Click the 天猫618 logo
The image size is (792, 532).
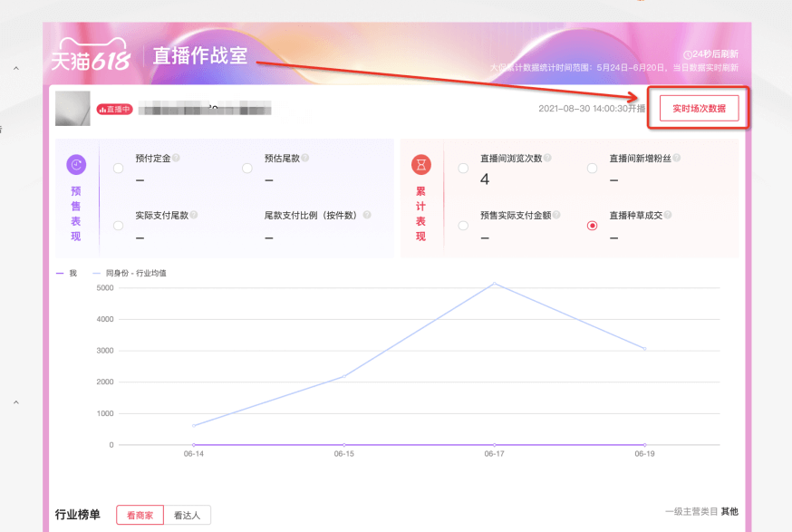pos(91,55)
